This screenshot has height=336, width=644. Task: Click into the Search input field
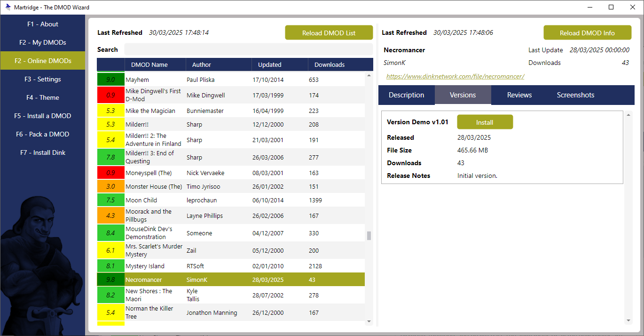tap(248, 49)
